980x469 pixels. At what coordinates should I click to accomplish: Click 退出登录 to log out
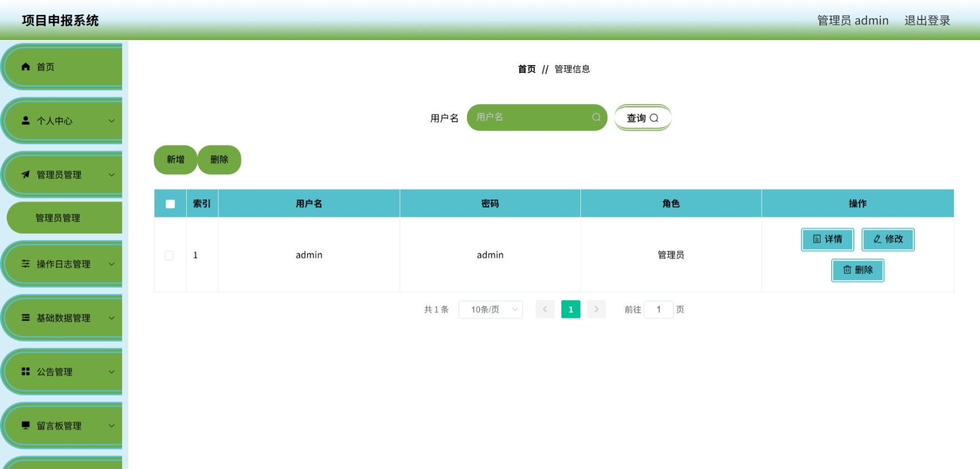click(x=927, y=21)
